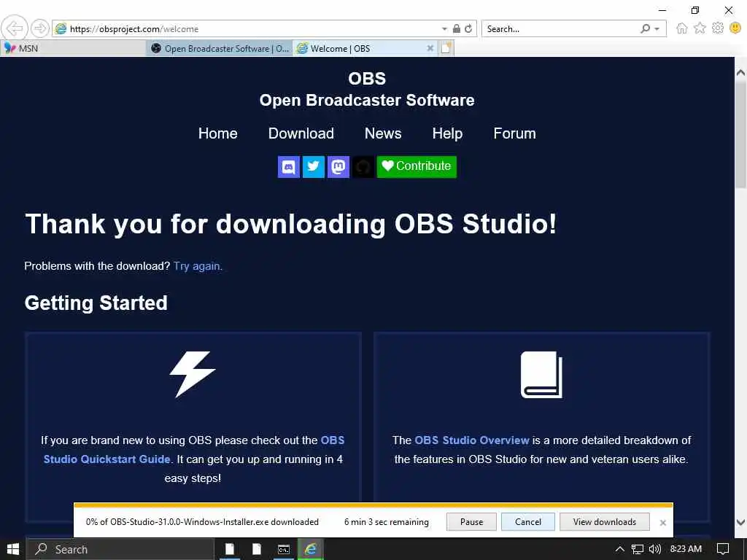Open the Action Center notifications icon
747x560 pixels.
click(x=723, y=550)
